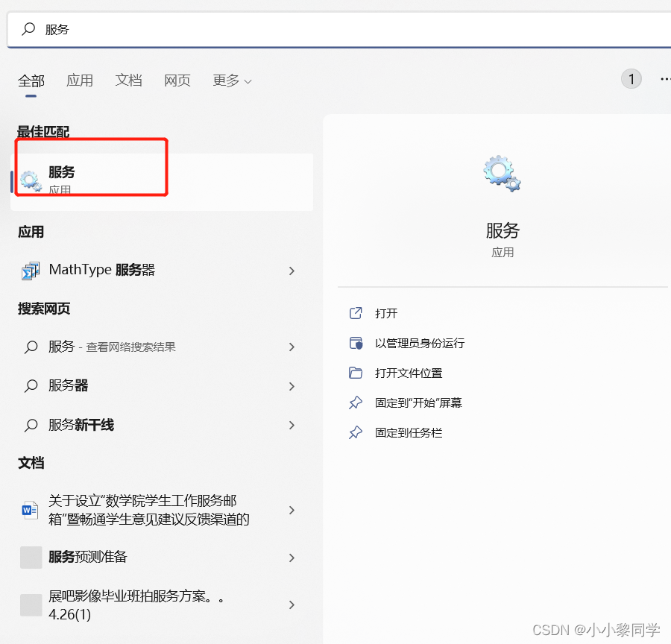Switch to the 文档 tab

pyautogui.click(x=128, y=80)
